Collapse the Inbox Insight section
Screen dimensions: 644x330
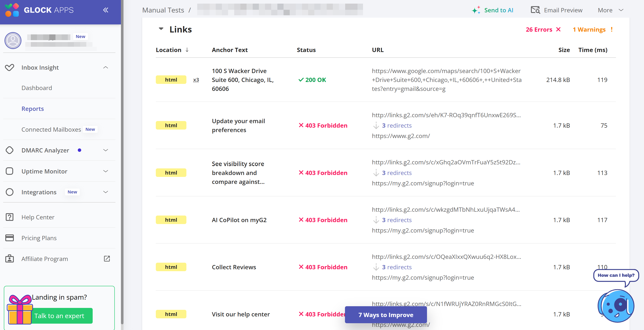point(105,68)
